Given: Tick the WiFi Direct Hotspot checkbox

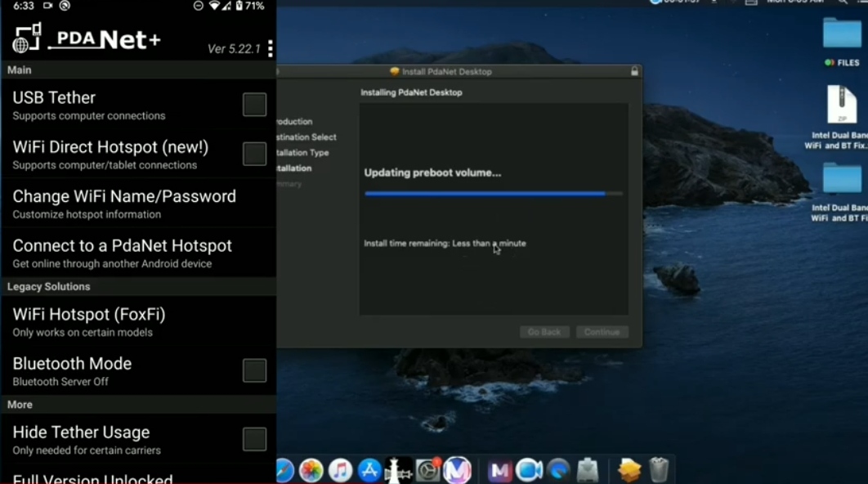Looking at the screenshot, I should click(x=255, y=154).
